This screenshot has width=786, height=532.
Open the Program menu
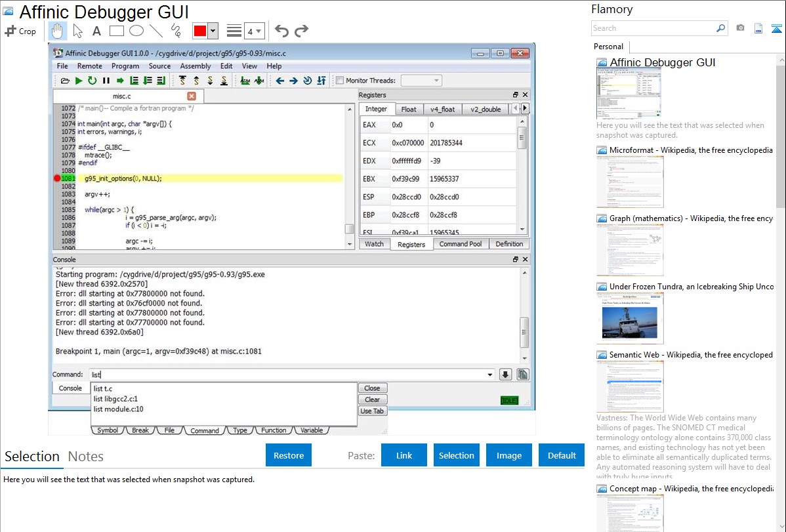pos(125,66)
